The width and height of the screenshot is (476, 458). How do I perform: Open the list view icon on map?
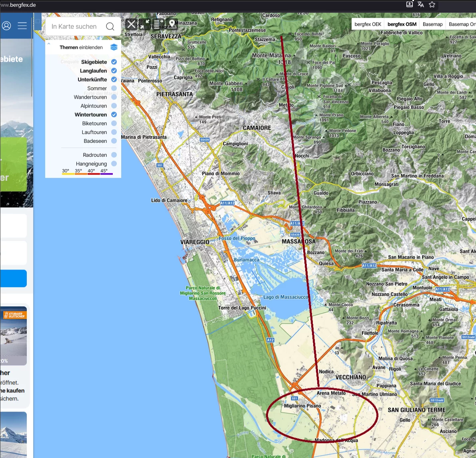pyautogui.click(x=158, y=24)
